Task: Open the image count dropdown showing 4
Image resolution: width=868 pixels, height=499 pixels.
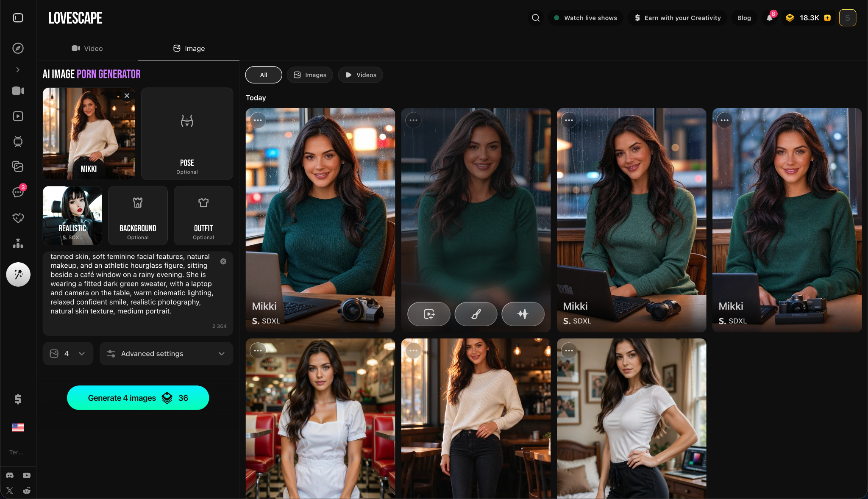Action: (68, 354)
